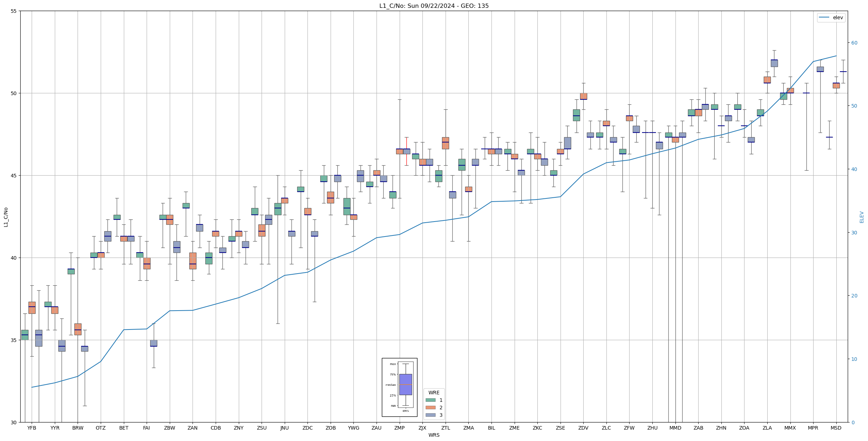This screenshot has height=441, width=868.
Task: Click the chart title text
Action: [434, 6]
